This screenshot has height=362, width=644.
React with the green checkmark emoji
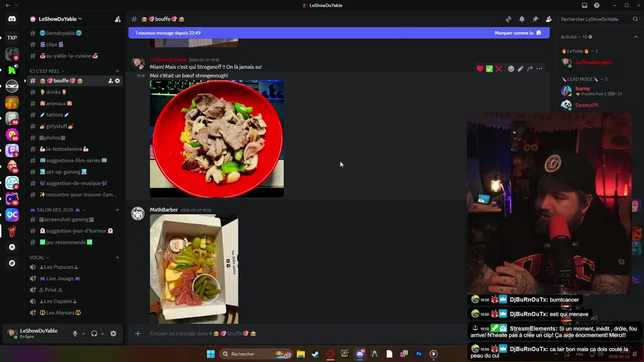[x=489, y=69]
